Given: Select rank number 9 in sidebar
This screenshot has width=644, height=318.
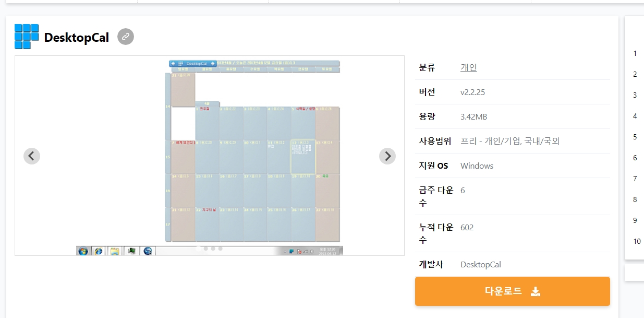Looking at the screenshot, I should click(x=635, y=220).
